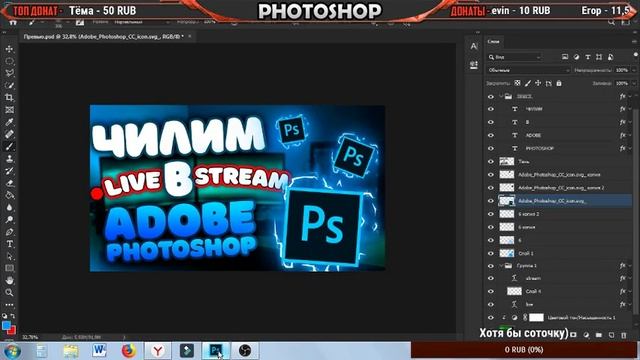Select the Dodge tool
Screen dimensions: 640x360
click(x=9, y=220)
